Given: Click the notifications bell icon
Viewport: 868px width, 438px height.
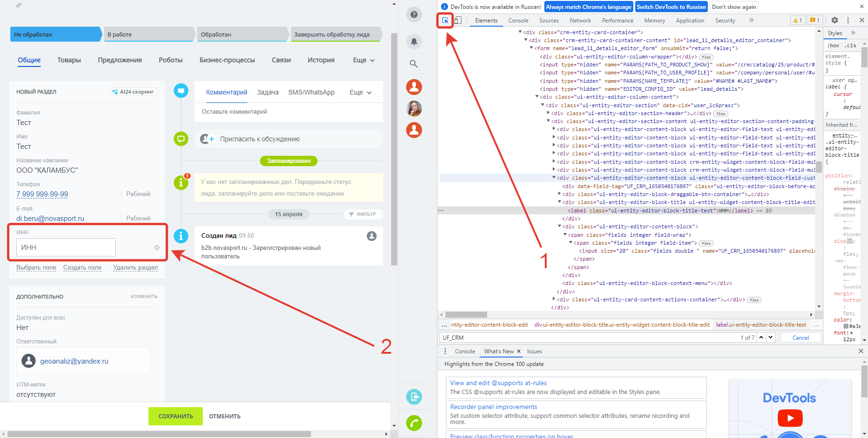Looking at the screenshot, I should 414,42.
